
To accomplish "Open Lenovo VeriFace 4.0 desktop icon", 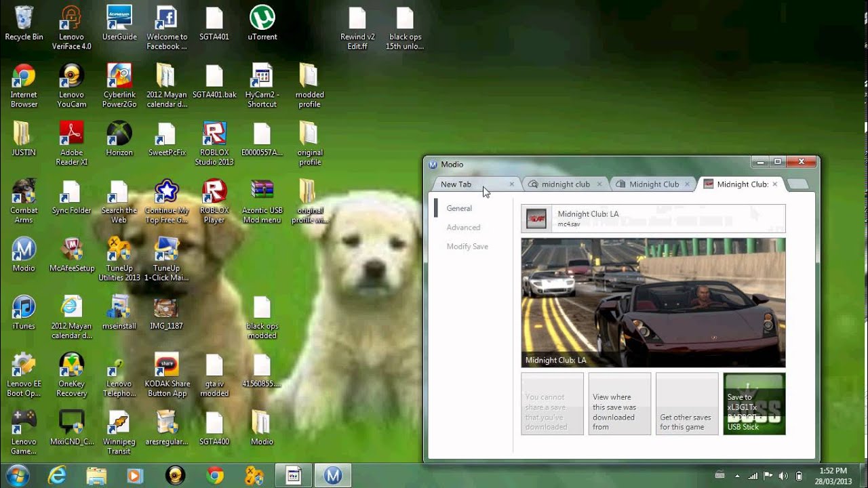I will pyautogui.click(x=71, y=28).
